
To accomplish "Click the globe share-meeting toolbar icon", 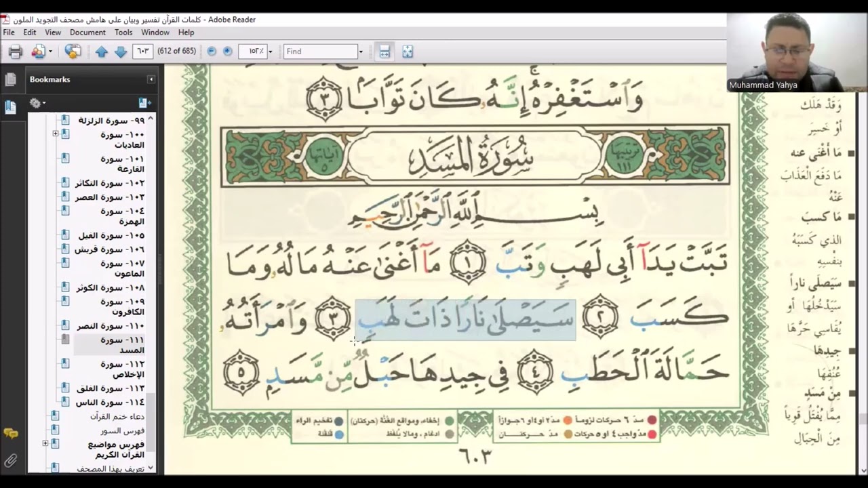I will (73, 52).
